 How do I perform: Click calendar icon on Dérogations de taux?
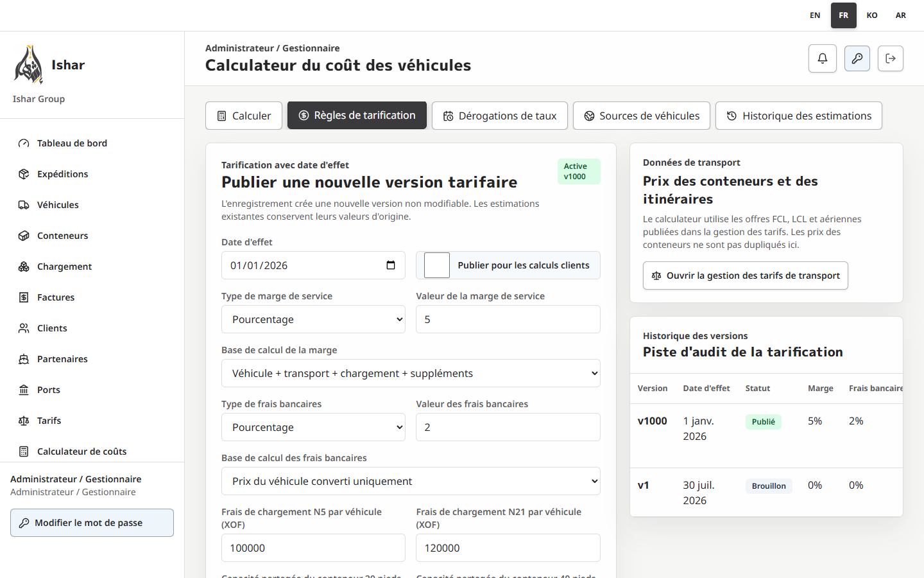pyautogui.click(x=448, y=116)
